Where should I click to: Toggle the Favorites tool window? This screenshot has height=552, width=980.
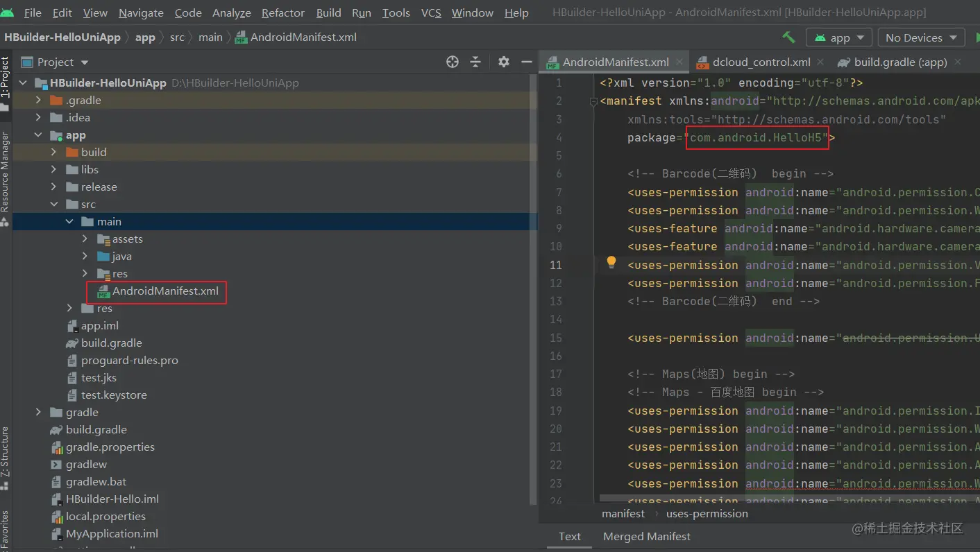tap(6, 528)
